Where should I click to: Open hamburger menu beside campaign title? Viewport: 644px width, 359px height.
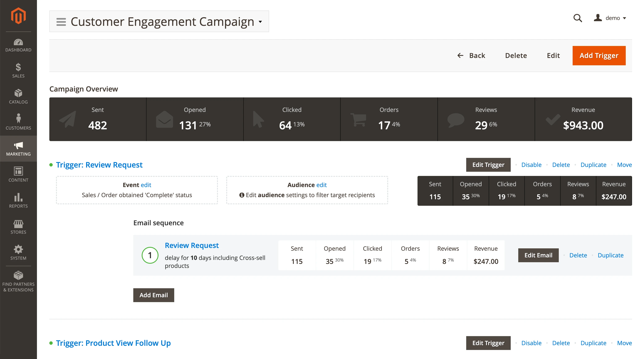(61, 22)
